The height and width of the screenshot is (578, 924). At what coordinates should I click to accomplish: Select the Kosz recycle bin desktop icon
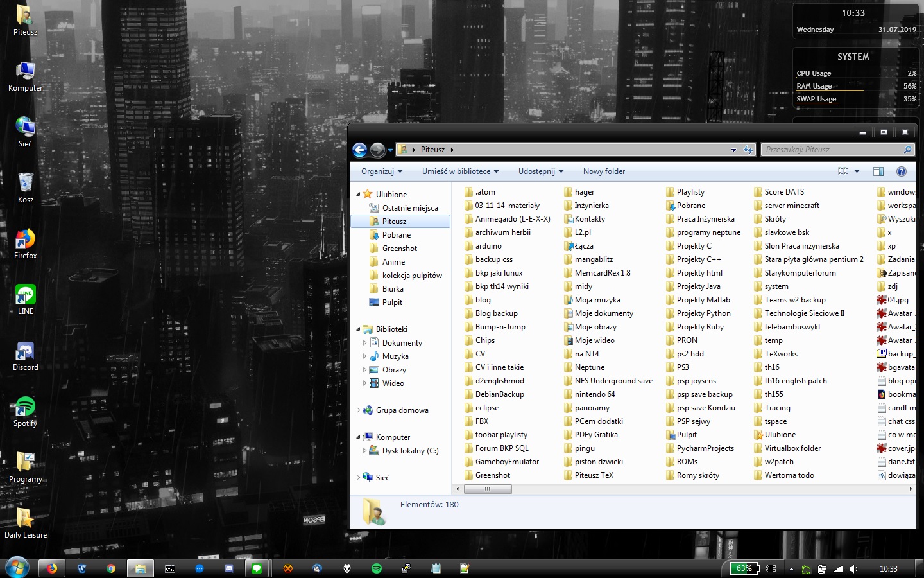[x=25, y=188]
